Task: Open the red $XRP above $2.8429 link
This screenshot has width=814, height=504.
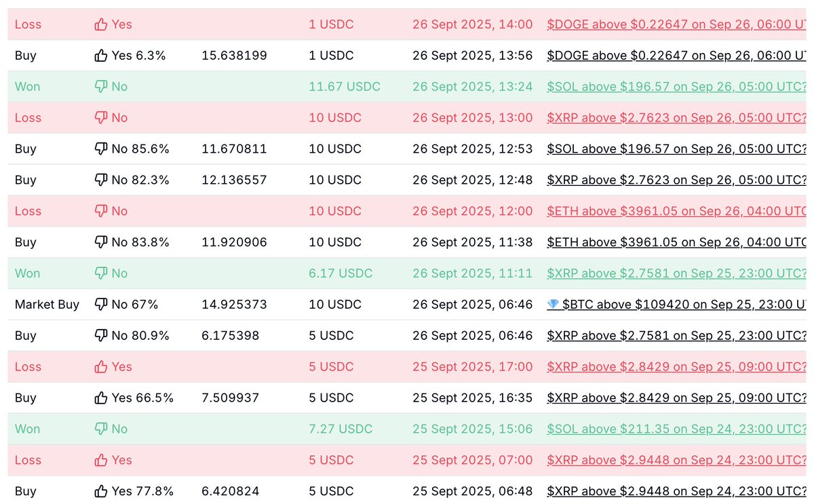Action: 676,367
